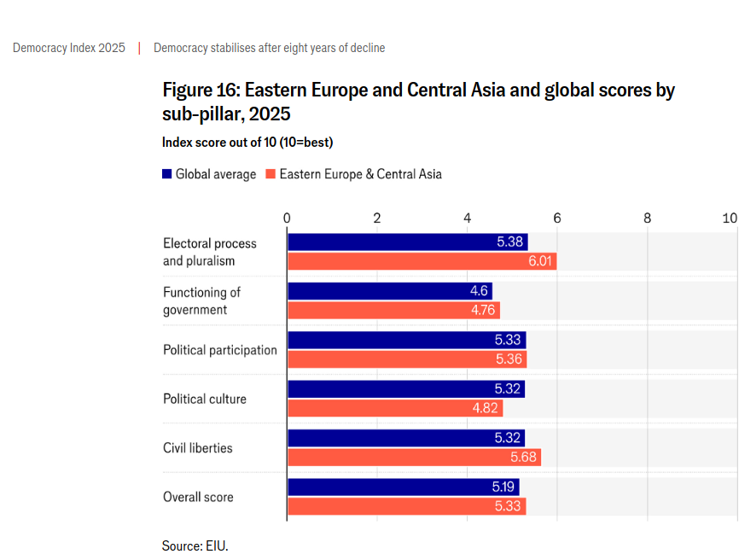Click the Figure 16 chart title
This screenshot has height=560, width=739.
(418, 102)
